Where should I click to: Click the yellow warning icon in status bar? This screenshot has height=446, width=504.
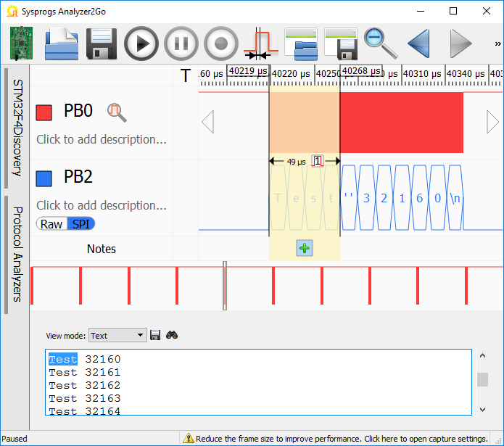pyautogui.click(x=189, y=438)
